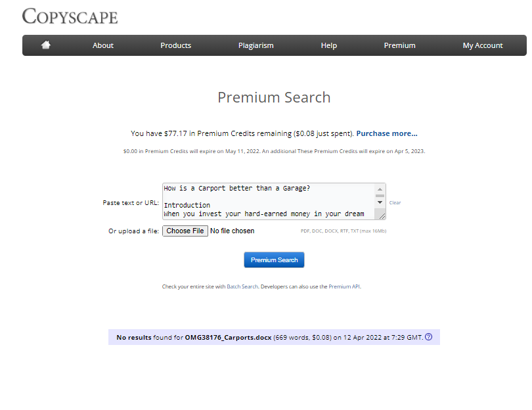Click the Premium Search page heading
Viewport: 532px width, 410px height.
[x=274, y=97]
